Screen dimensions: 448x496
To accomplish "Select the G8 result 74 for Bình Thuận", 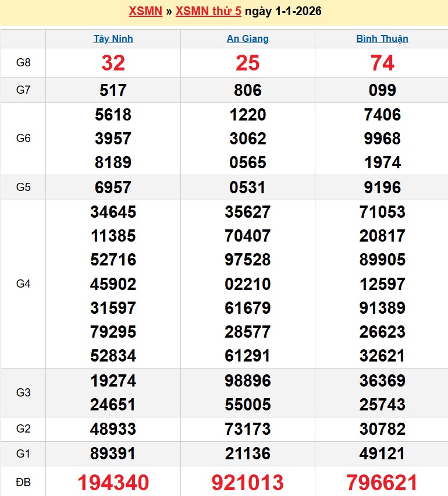I will pyautogui.click(x=382, y=63).
